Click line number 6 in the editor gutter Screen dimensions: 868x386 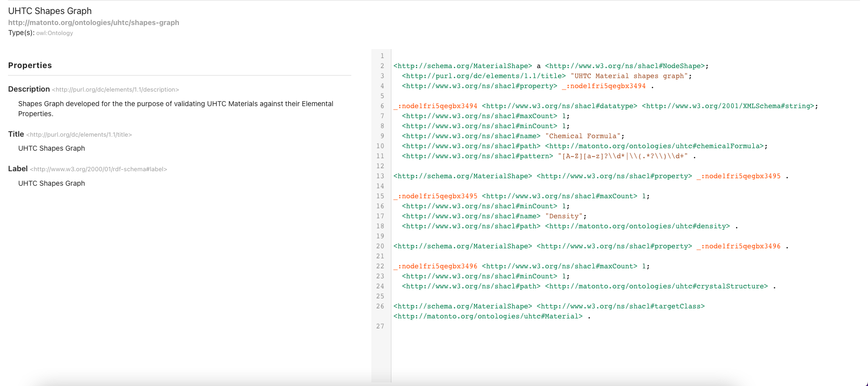point(382,106)
